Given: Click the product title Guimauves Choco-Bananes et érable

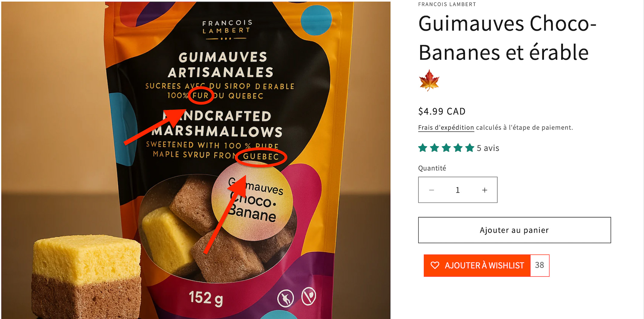Looking at the screenshot, I should click(x=507, y=38).
